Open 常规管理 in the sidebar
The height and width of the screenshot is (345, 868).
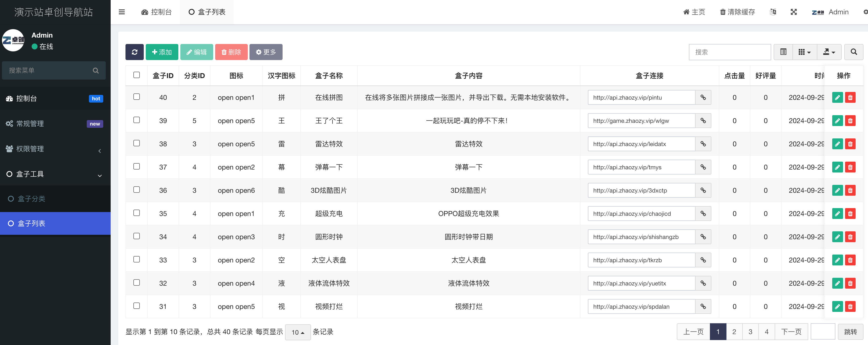(x=55, y=124)
